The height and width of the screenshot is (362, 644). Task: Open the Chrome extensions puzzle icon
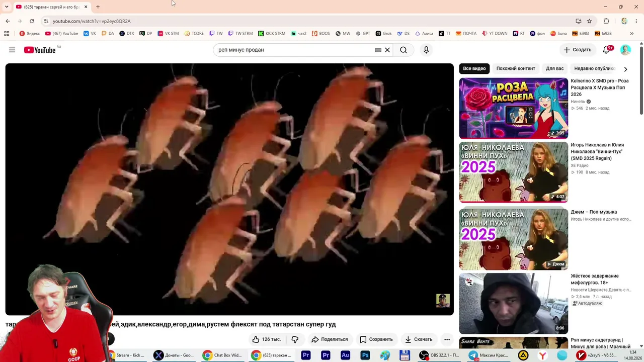click(x=606, y=21)
